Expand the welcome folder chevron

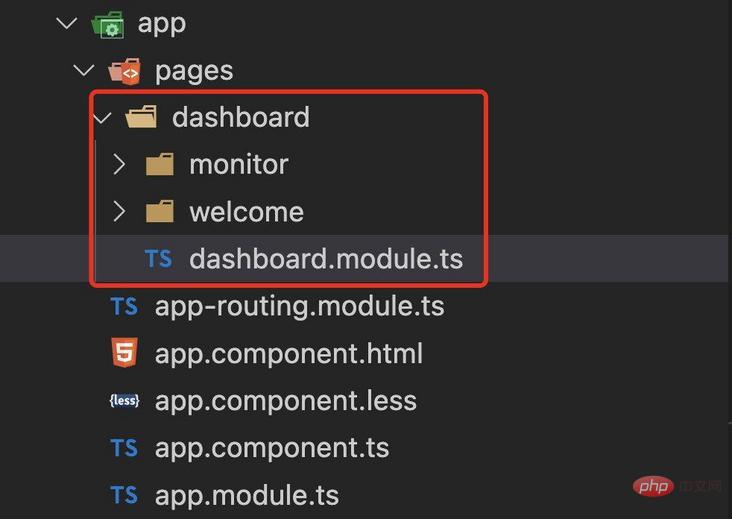point(119,212)
